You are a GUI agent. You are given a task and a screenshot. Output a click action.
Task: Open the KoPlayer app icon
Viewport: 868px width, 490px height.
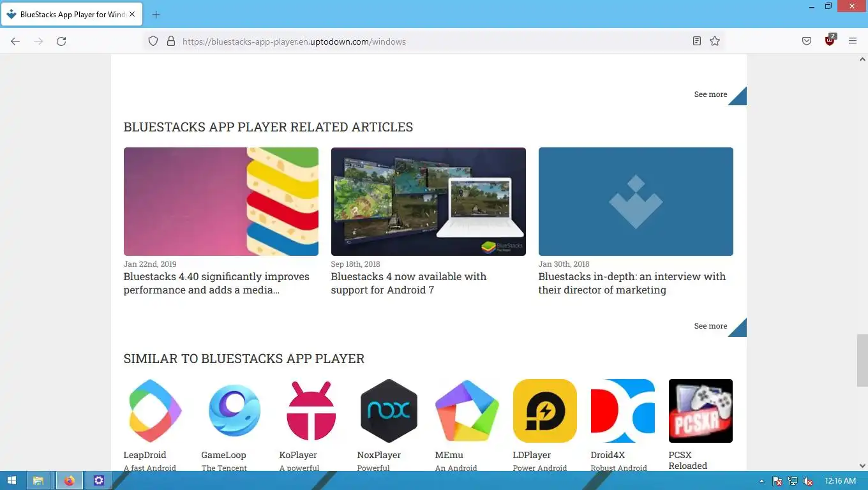pos(311,411)
